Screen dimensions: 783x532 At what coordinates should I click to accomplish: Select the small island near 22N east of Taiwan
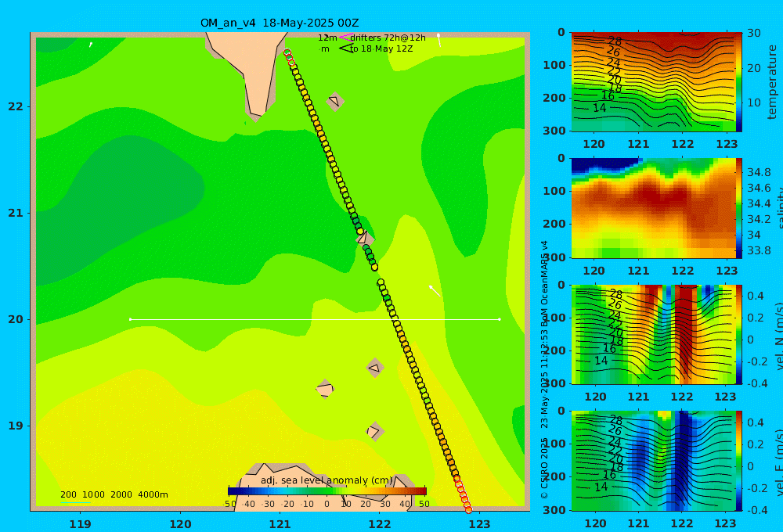[335, 101]
